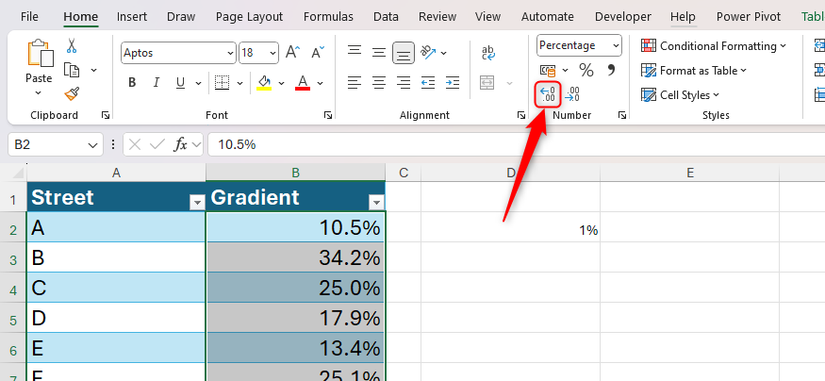Viewport: 825px width, 381px height.
Task: Enable Wrap Text
Action: 488,53
